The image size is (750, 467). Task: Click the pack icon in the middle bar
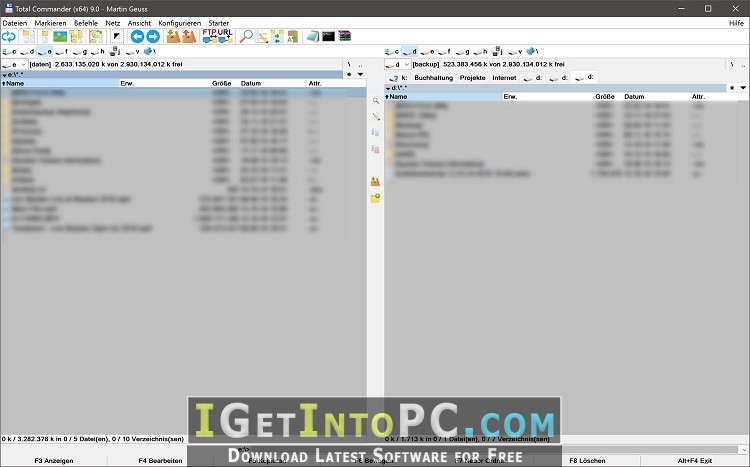pyautogui.click(x=375, y=181)
